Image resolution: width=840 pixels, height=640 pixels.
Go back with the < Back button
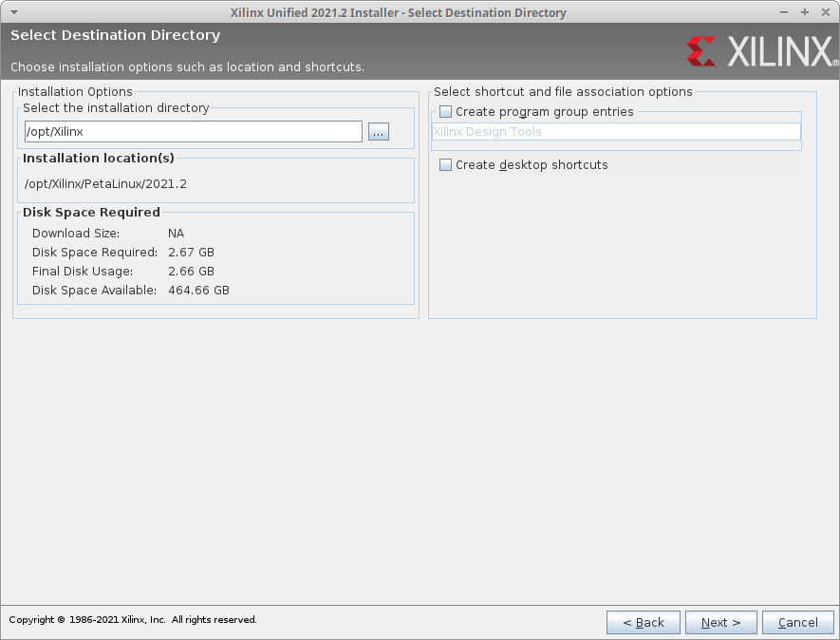[x=644, y=623]
